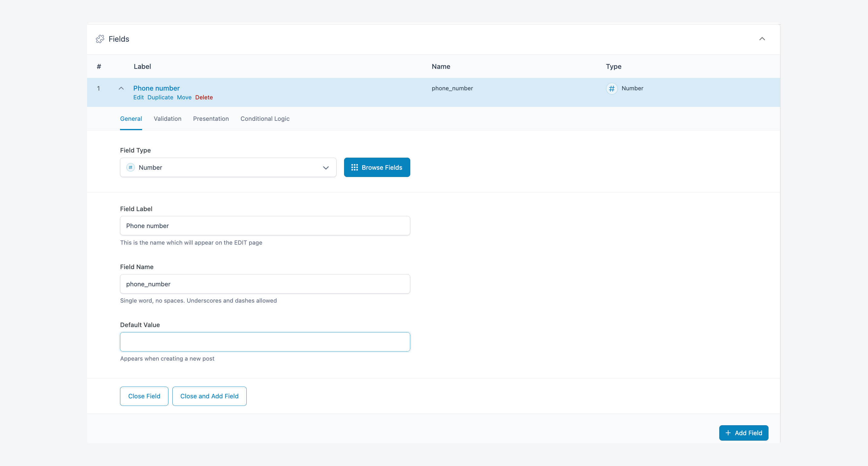Click into the Default Value input

265,342
